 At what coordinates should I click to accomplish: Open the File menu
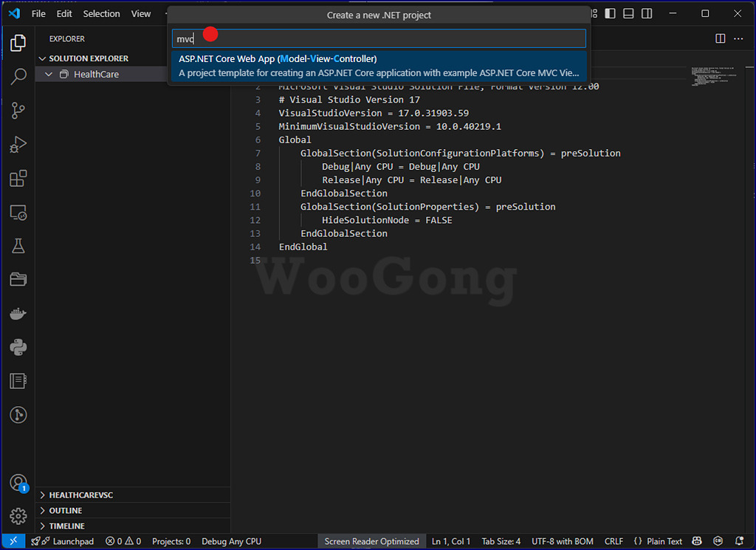[x=38, y=14]
